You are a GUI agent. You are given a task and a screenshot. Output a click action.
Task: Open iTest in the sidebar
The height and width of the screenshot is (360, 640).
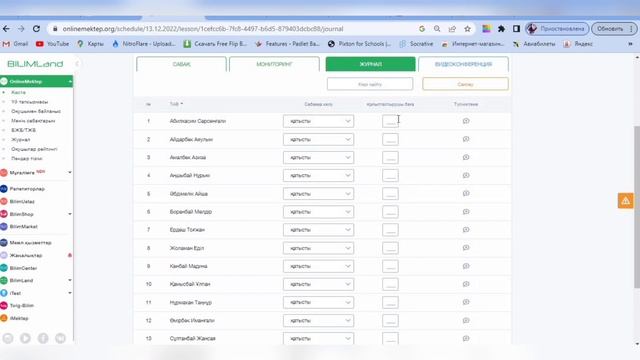click(15, 293)
